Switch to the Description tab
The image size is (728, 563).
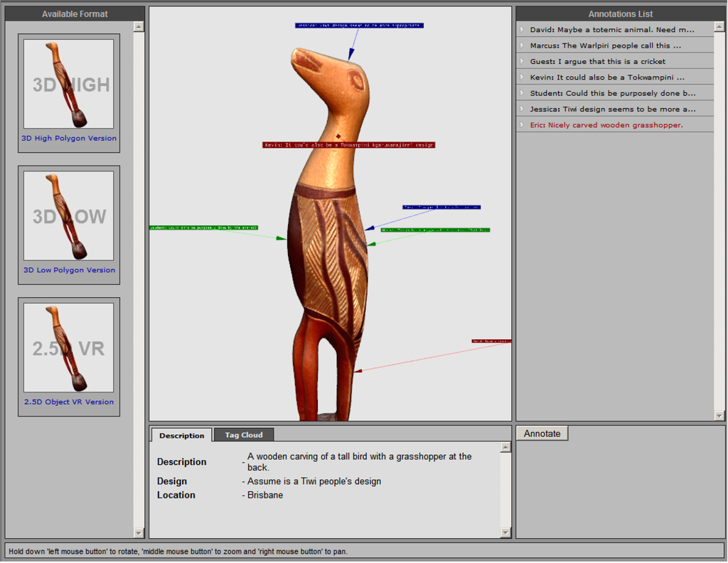[181, 436]
